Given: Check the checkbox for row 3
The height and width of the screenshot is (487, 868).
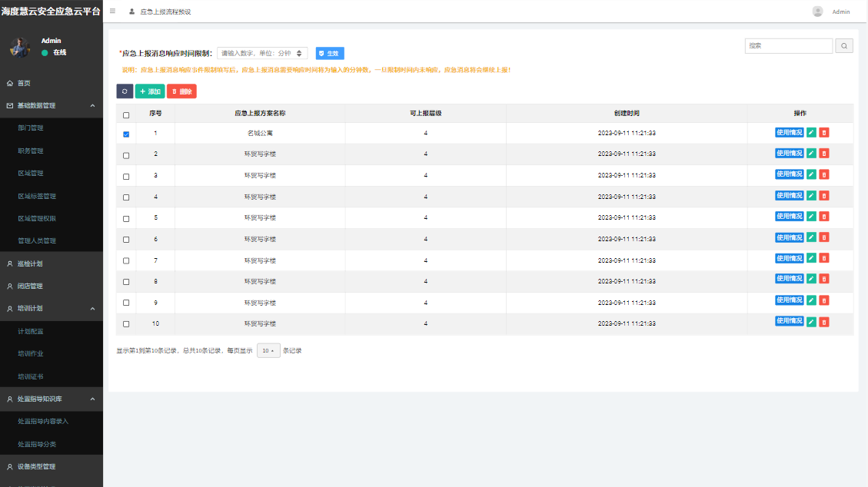Looking at the screenshot, I should tap(126, 177).
